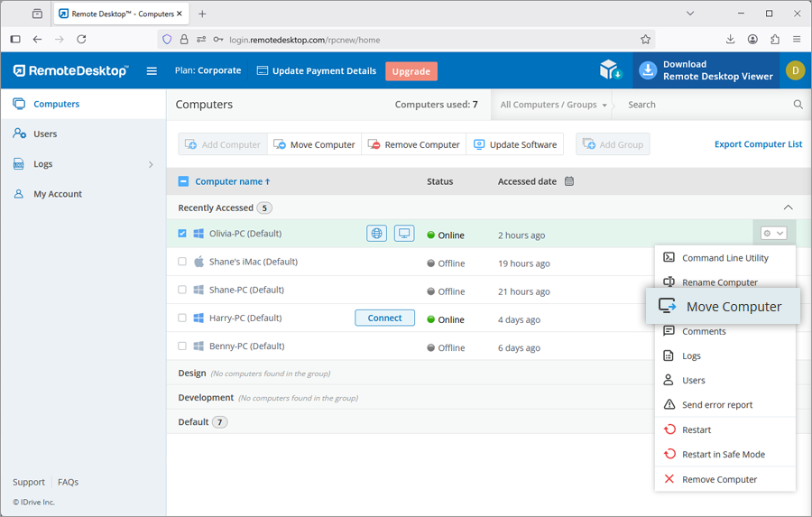Open Firefox View recent browsing icon
812x517 pixels.
(37, 14)
